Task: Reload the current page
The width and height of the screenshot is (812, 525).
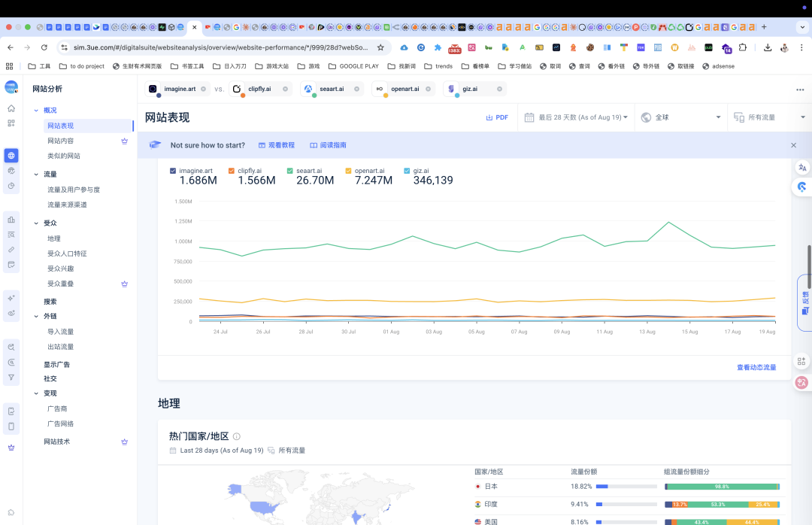Action: (x=44, y=47)
